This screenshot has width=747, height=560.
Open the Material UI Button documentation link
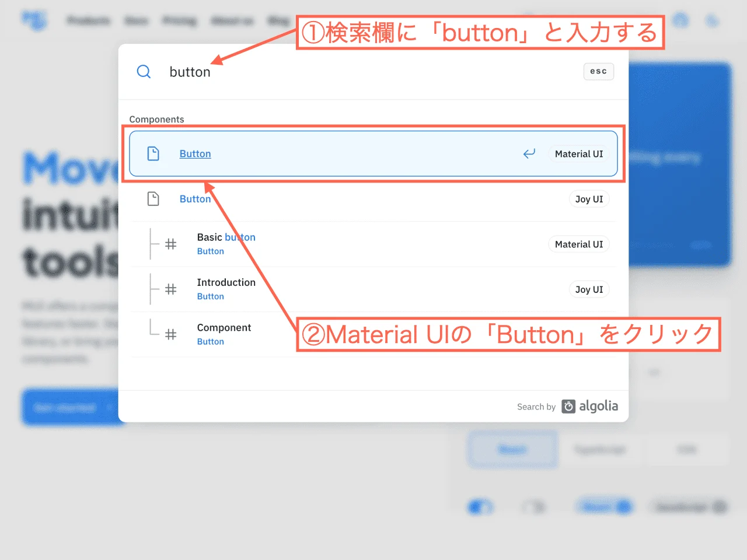click(195, 153)
